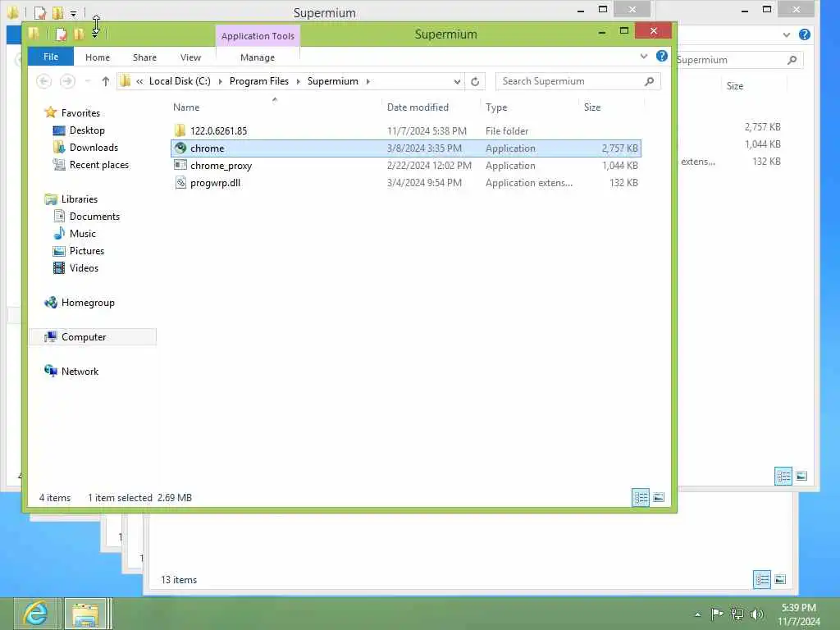Screen dimensions: 840x630
Task: Open the Manage ribbon tab
Action: (258, 57)
